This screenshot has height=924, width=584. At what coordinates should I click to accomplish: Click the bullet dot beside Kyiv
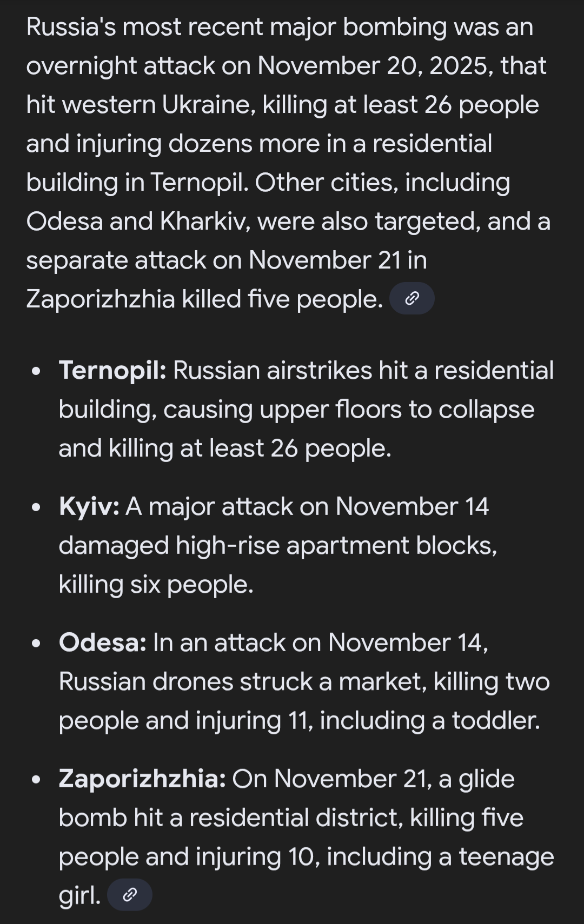coord(36,508)
